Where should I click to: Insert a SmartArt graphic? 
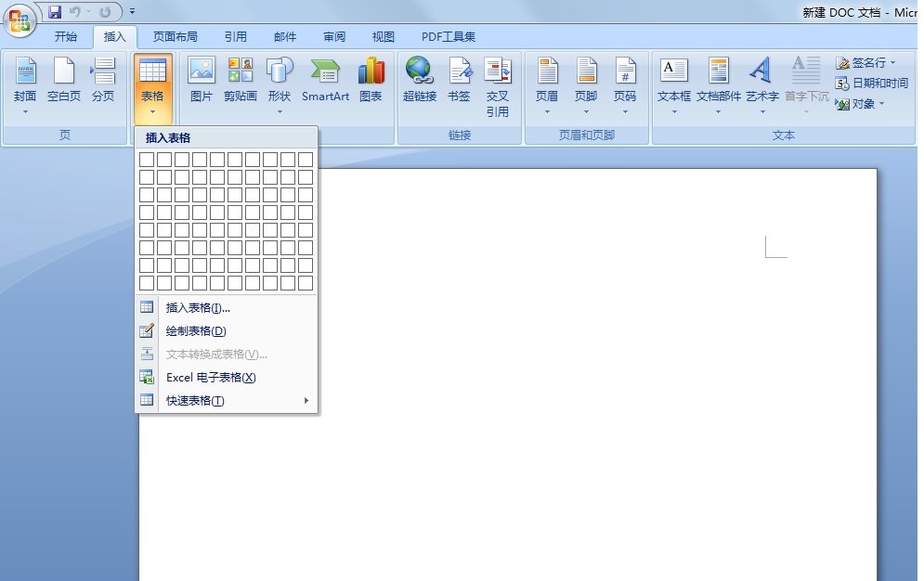pyautogui.click(x=325, y=79)
